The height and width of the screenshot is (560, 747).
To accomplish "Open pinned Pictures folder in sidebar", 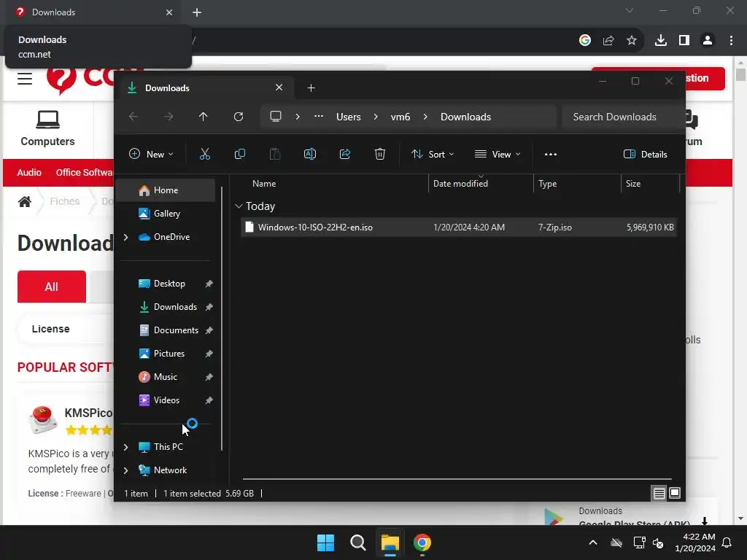I will tap(169, 354).
